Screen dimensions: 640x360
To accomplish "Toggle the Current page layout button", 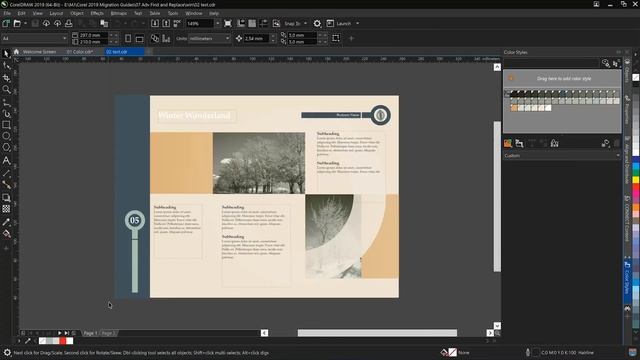I will click(x=166, y=38).
